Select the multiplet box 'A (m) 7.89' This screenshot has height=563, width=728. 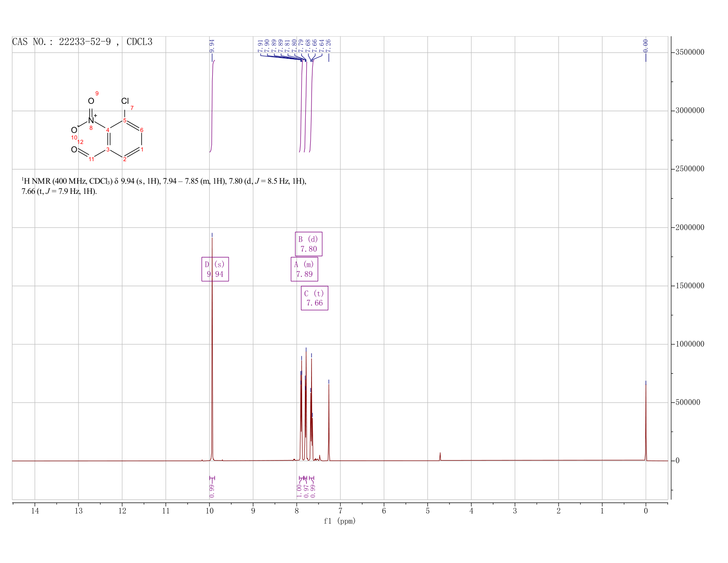304,269
